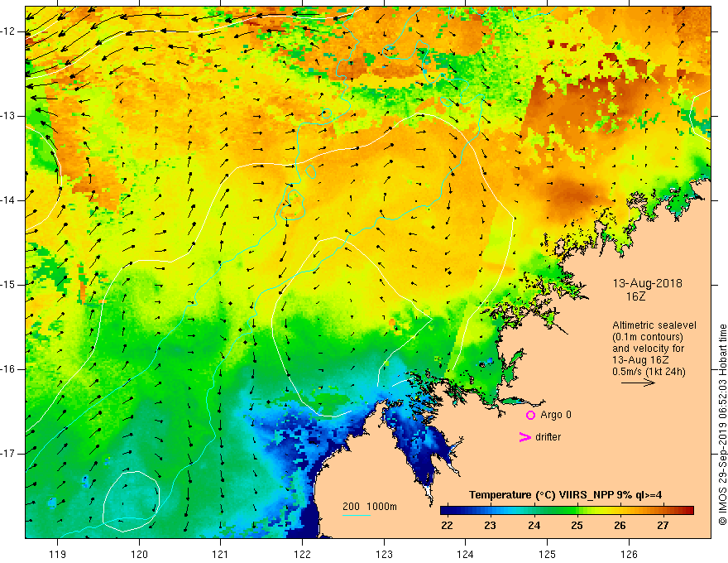Click latitude axis label -17
The height and width of the screenshot is (563, 728).
point(8,454)
